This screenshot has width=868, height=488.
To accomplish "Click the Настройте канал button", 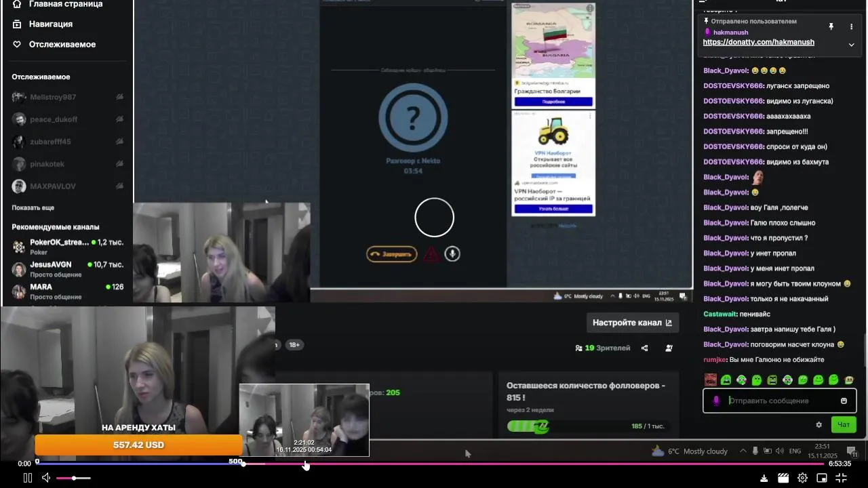I will tap(633, 323).
